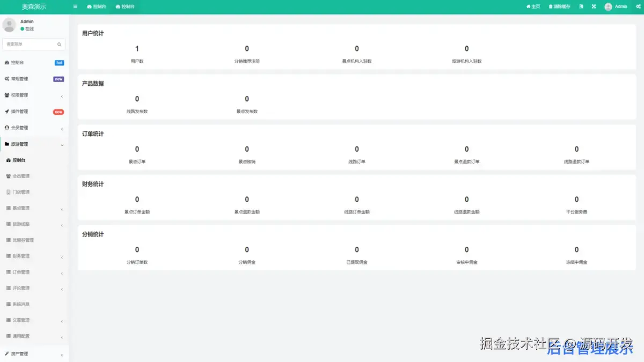The width and height of the screenshot is (644, 362).
Task: Click the rocket icon for 插件管理
Action: pos(7,112)
